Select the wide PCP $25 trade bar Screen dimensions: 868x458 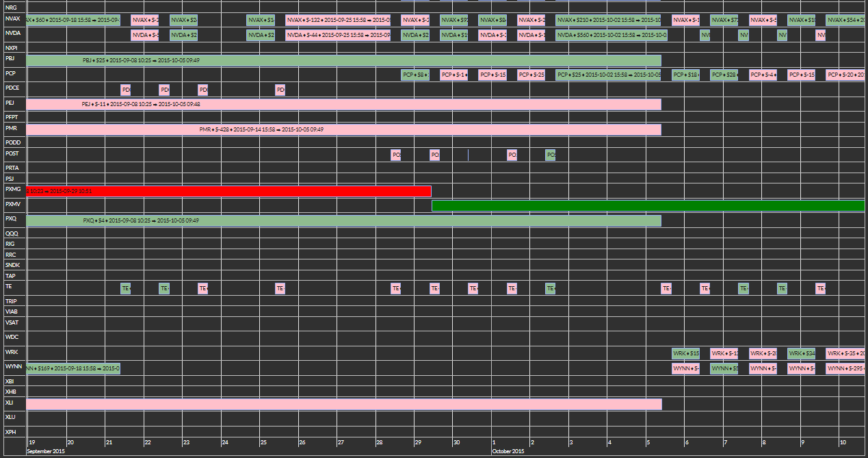pyautogui.click(x=609, y=75)
